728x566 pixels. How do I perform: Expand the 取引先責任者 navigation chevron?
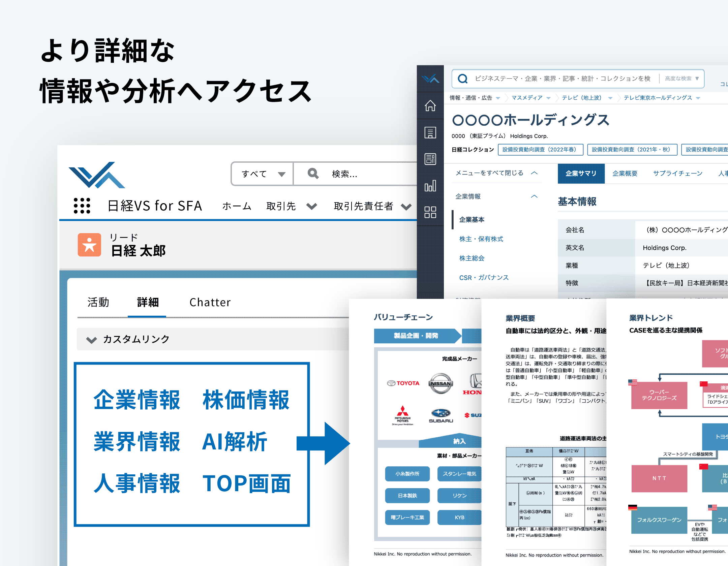point(406,206)
